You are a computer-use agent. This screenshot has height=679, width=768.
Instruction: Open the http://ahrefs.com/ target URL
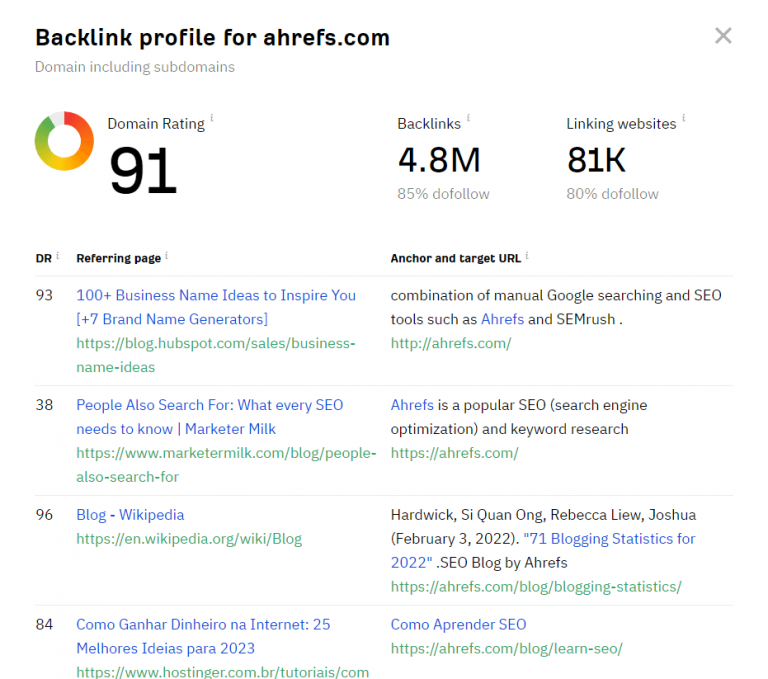(451, 343)
